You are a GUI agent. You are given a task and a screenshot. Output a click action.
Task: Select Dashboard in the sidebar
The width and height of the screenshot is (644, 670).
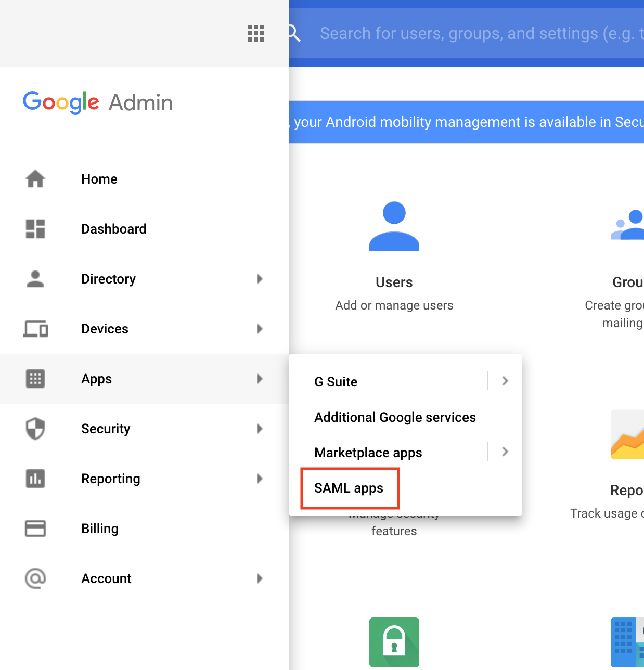click(145, 229)
